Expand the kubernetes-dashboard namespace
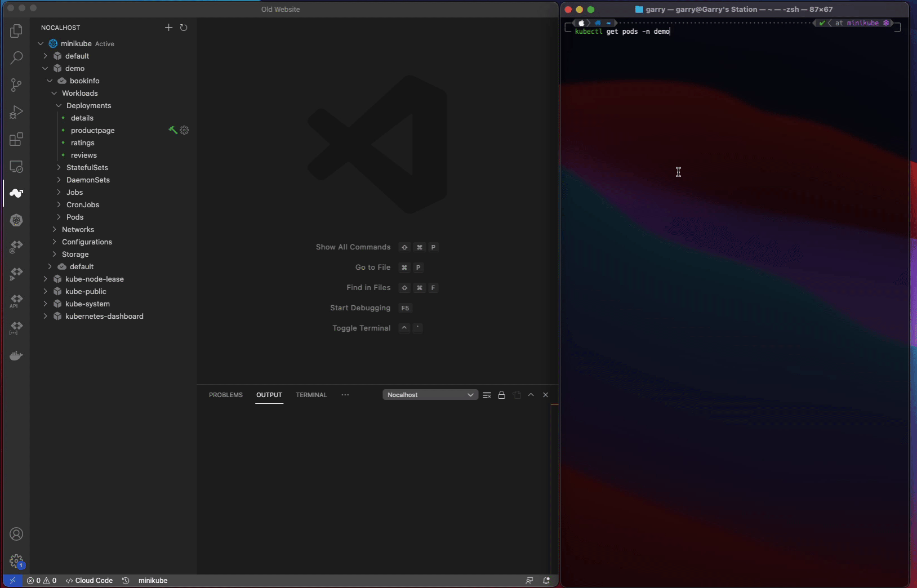Viewport: 917px width, 588px height. click(x=45, y=316)
